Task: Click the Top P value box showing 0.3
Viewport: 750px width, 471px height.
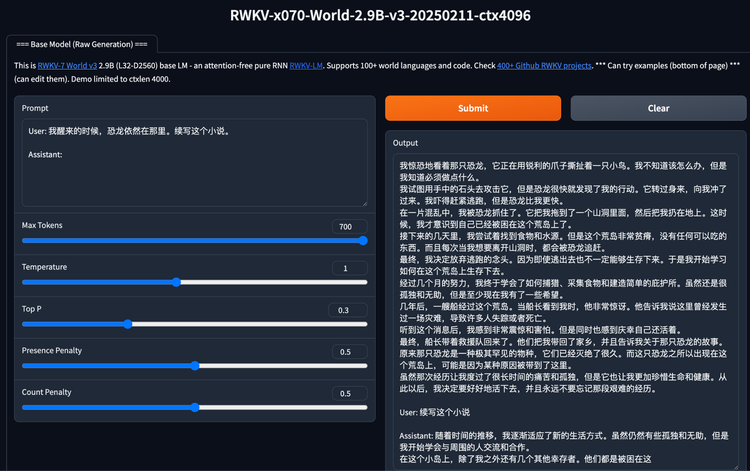Action: [x=348, y=310]
